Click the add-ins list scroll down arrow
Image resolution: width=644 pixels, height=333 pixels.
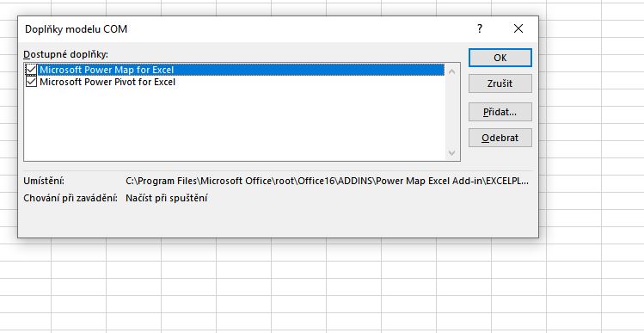451,153
